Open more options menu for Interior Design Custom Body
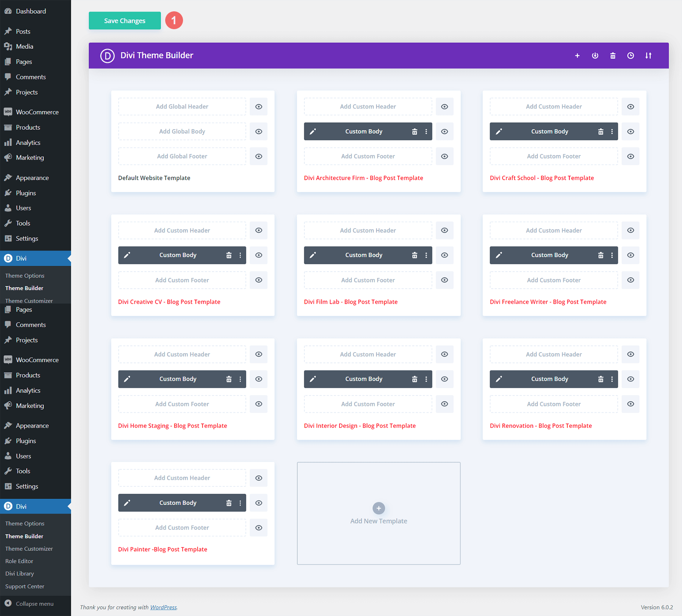The height and width of the screenshot is (616, 682). [426, 379]
